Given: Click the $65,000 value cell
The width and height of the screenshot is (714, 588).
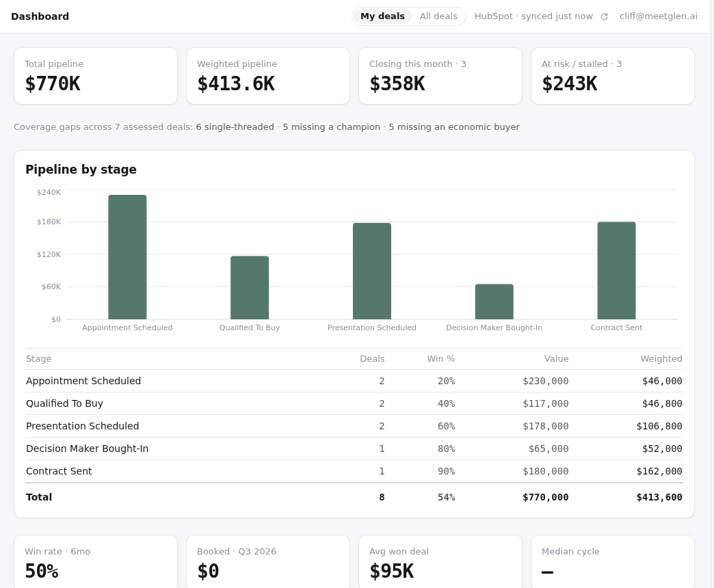Looking at the screenshot, I should pos(548,449).
